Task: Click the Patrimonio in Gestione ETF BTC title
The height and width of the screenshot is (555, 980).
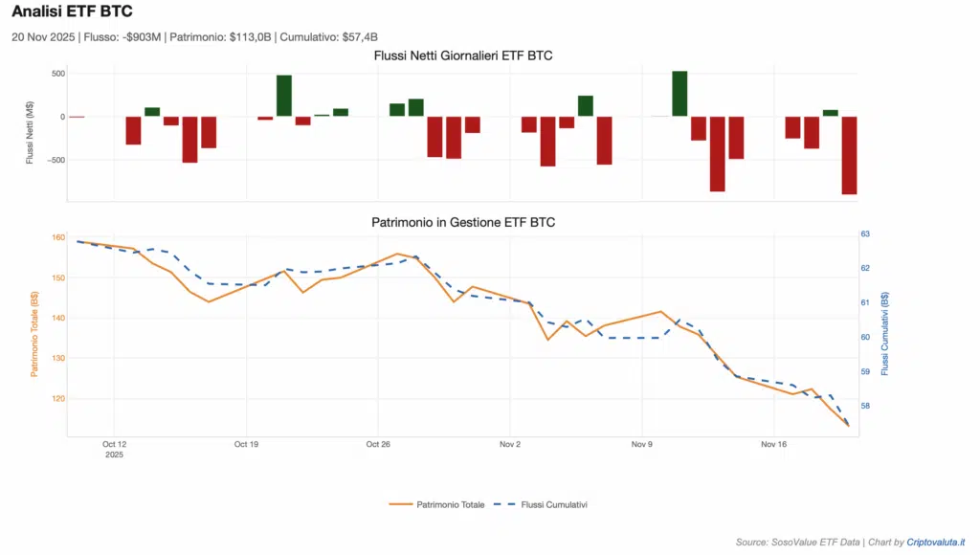Action: pyautogui.click(x=462, y=222)
